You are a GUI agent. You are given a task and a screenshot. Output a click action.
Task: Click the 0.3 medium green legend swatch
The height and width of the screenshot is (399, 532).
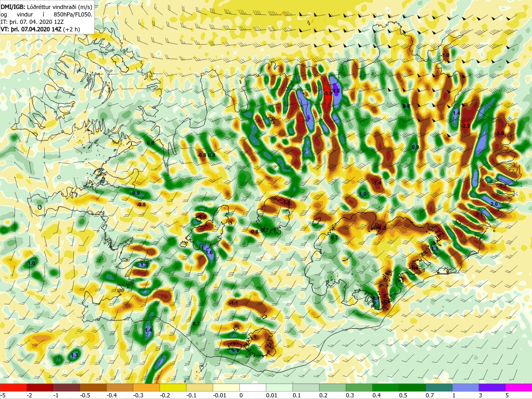[359, 388]
